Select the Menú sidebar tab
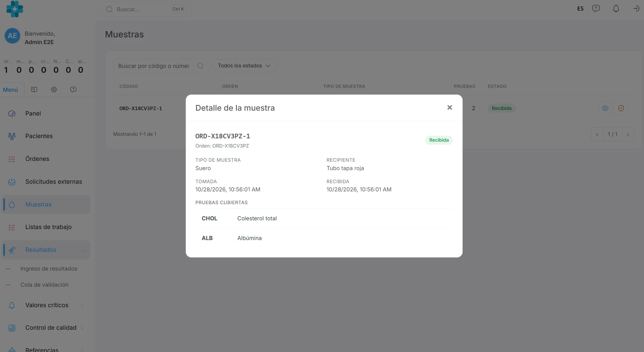The image size is (644, 352). pyautogui.click(x=11, y=90)
